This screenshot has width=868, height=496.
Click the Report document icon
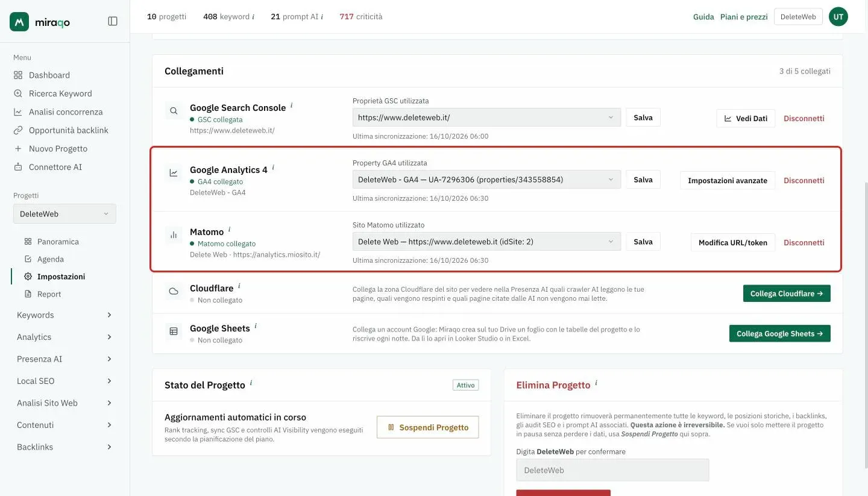(x=28, y=294)
